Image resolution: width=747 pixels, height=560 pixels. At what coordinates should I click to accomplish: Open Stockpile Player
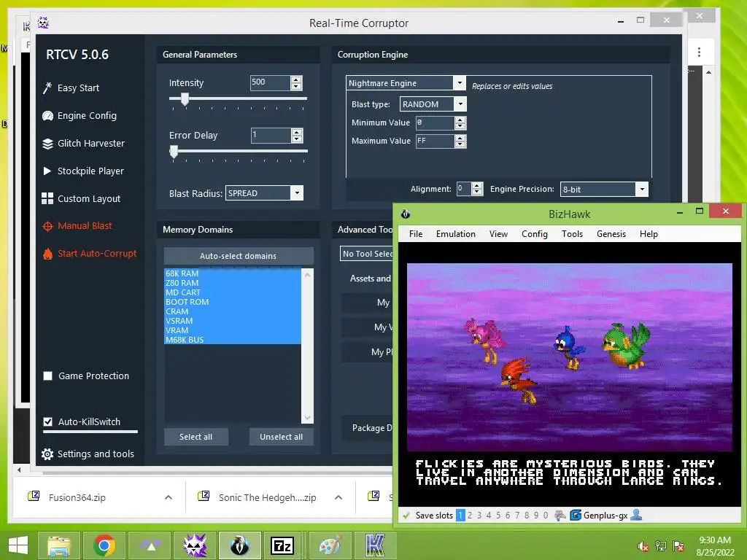click(x=83, y=171)
